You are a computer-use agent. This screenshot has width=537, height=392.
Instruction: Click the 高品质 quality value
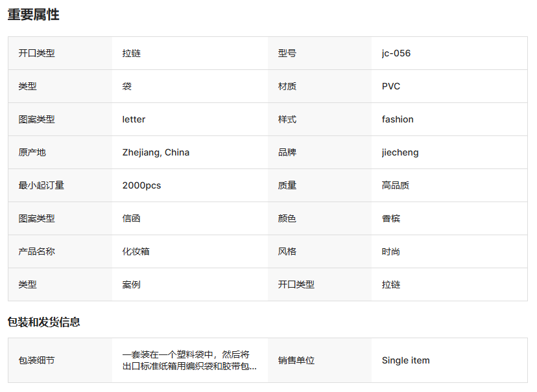click(x=395, y=185)
